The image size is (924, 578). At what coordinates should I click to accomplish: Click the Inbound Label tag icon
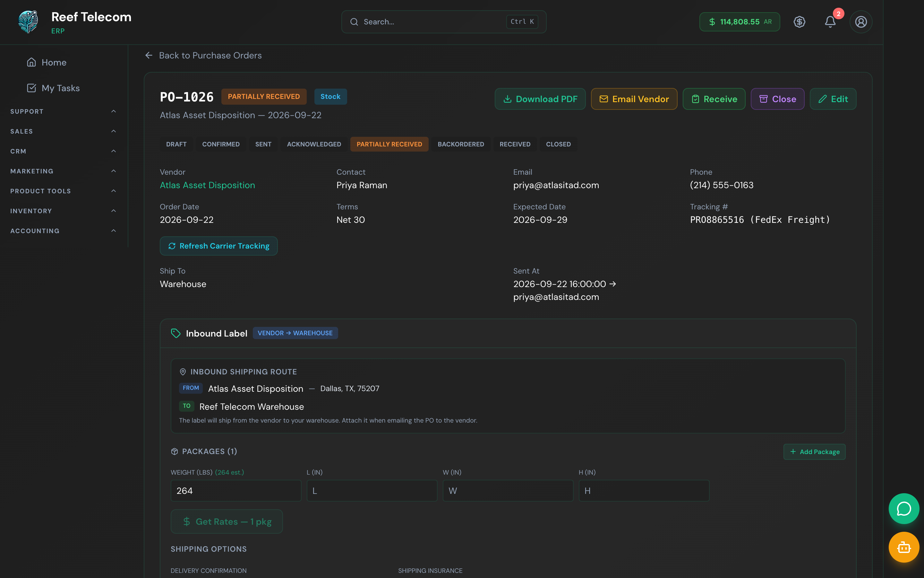pos(175,333)
